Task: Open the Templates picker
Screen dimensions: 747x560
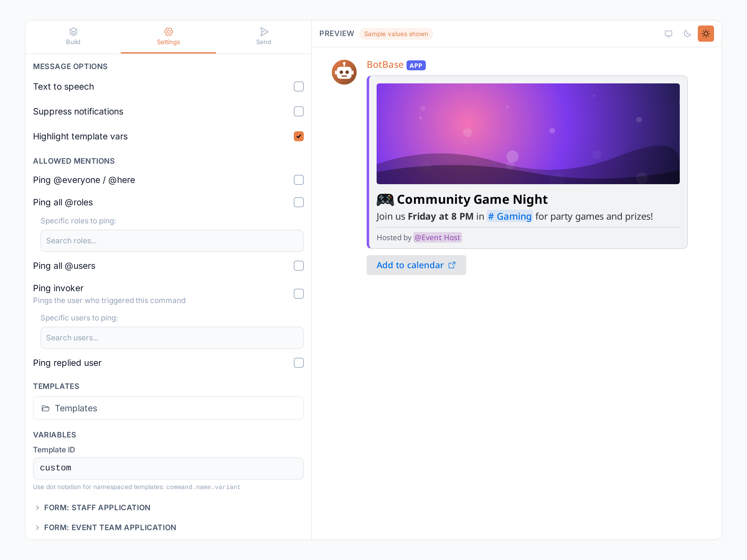Action: [x=168, y=408]
